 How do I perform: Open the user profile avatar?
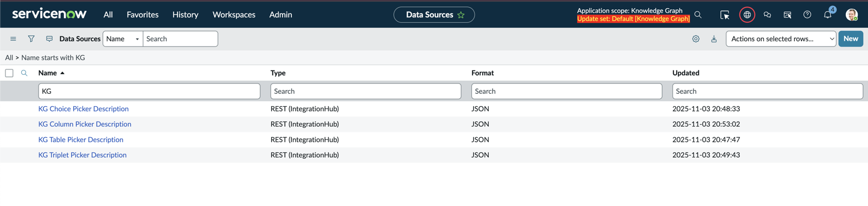point(851,15)
